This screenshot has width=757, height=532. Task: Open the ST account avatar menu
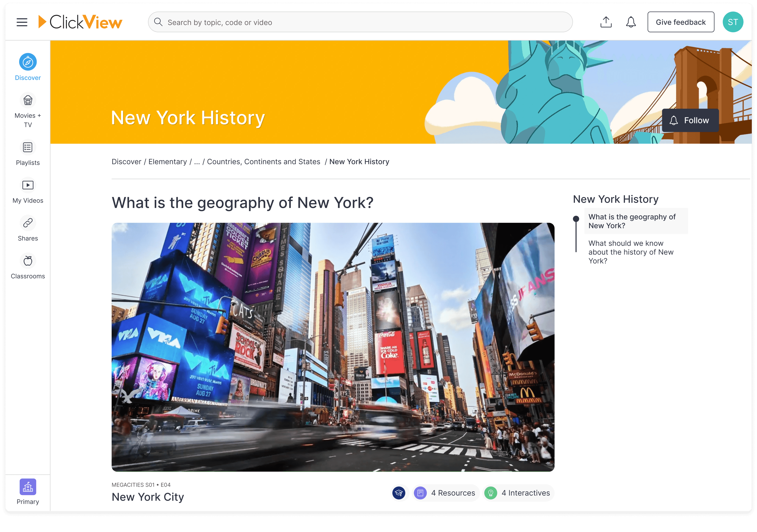click(733, 22)
